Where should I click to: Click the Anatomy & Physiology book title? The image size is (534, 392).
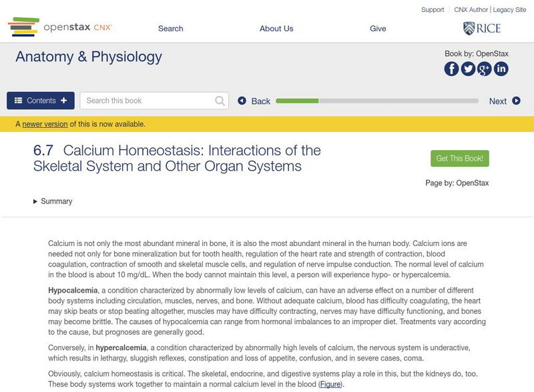[89, 57]
